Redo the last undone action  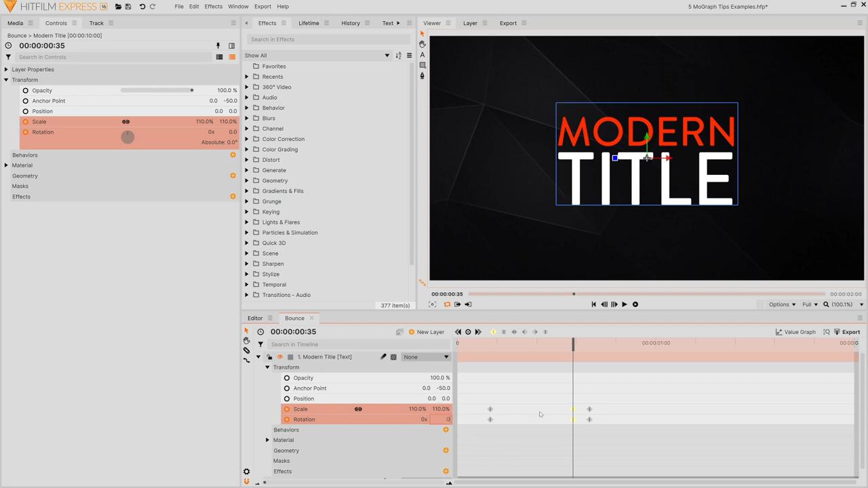click(x=153, y=7)
